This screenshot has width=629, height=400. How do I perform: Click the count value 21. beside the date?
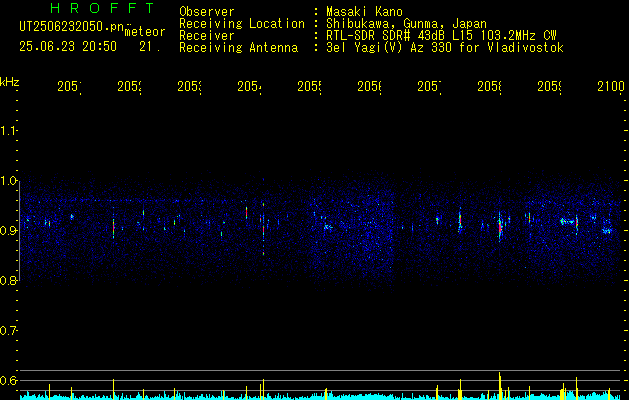[150, 47]
